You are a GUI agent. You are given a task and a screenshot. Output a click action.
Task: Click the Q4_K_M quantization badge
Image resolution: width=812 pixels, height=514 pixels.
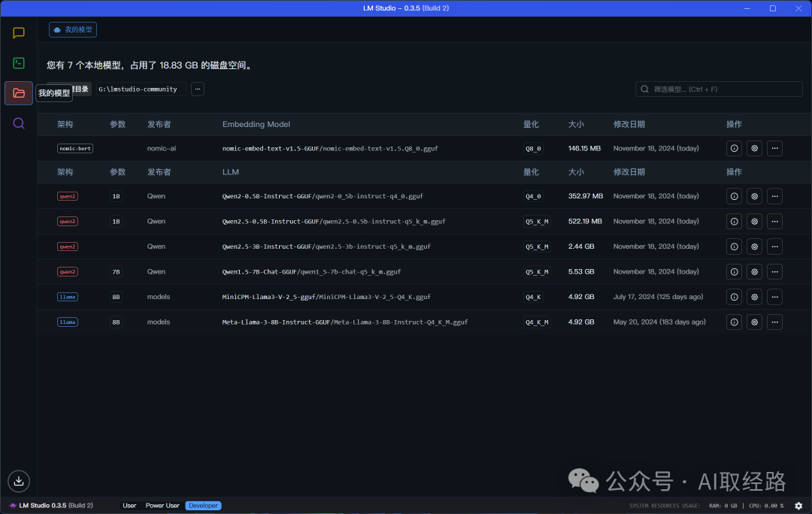point(537,322)
